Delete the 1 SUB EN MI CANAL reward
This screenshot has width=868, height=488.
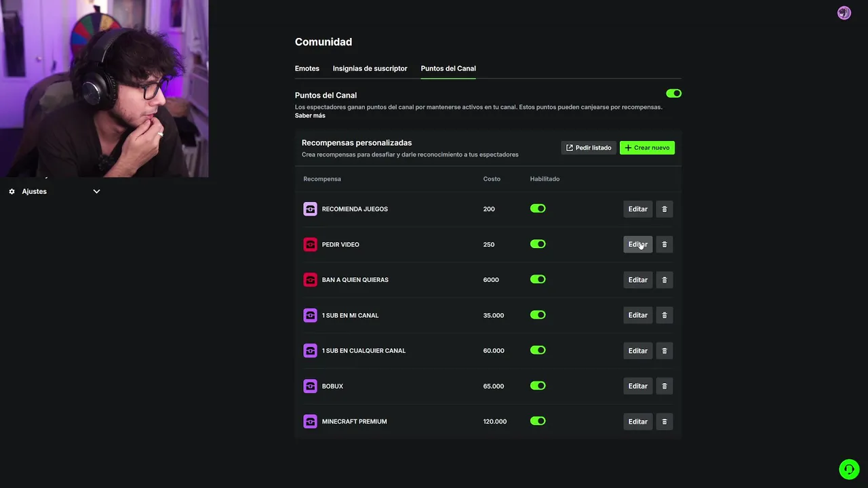(x=665, y=315)
